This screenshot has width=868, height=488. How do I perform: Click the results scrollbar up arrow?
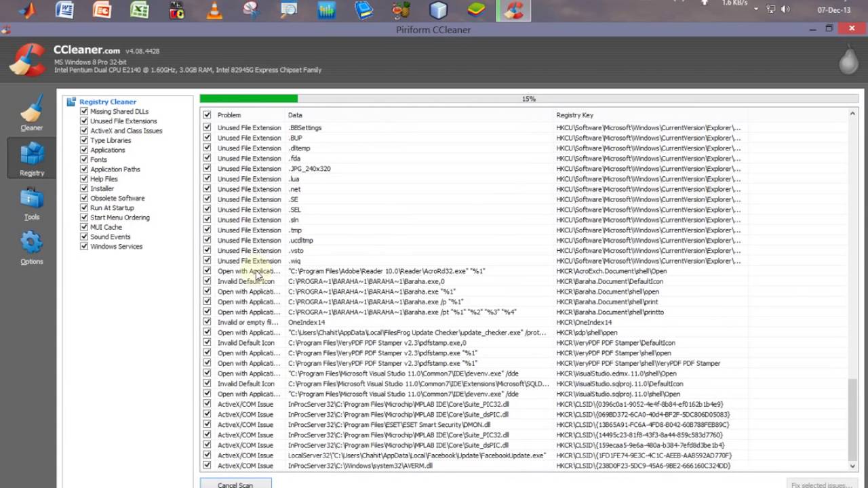pyautogui.click(x=853, y=114)
